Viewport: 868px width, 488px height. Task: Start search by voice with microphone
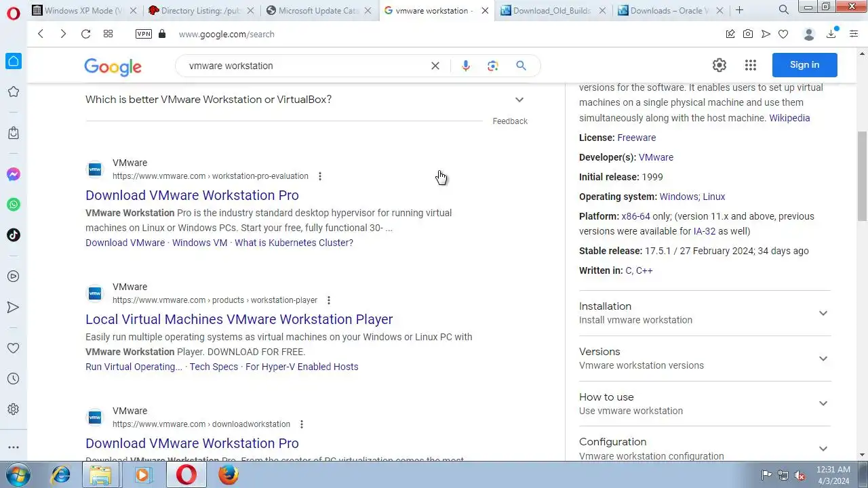pyautogui.click(x=466, y=66)
